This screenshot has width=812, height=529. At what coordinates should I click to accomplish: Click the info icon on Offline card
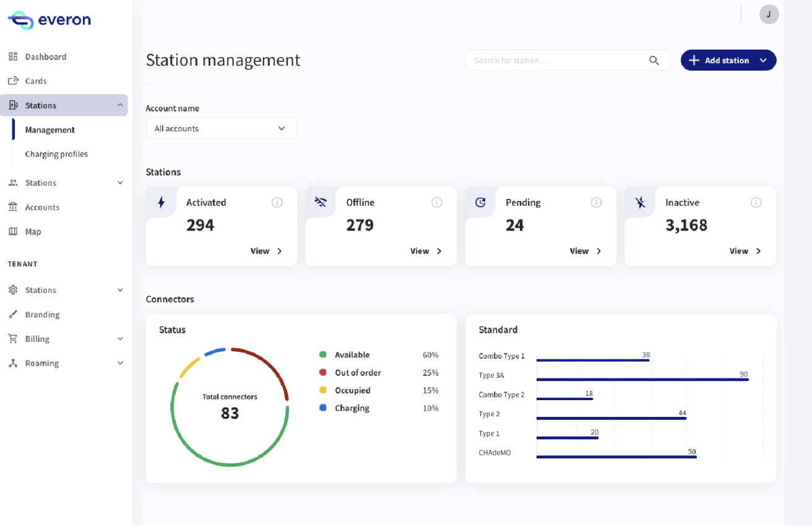[437, 202]
